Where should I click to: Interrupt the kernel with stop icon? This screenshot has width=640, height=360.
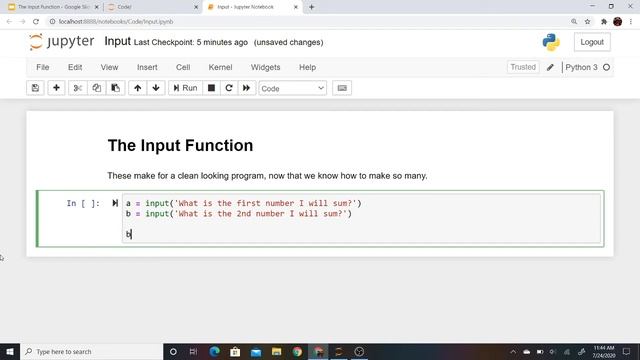(211, 88)
